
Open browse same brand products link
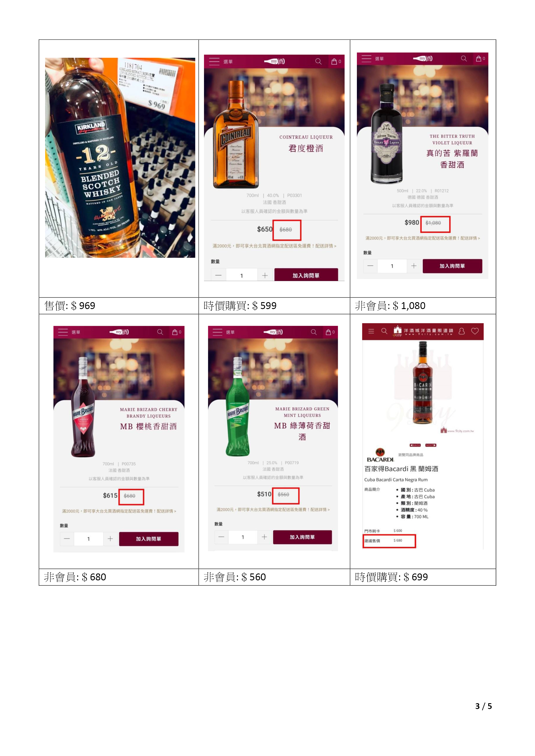(411, 455)
